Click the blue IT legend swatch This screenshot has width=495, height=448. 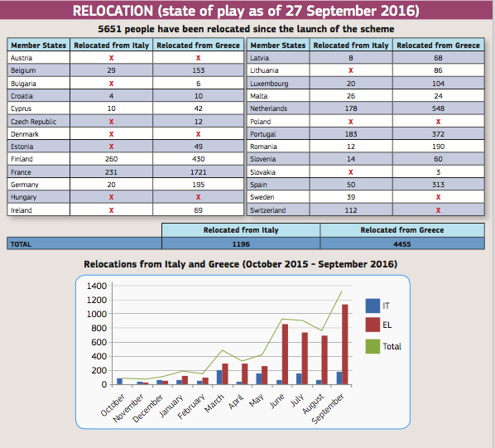point(372,306)
